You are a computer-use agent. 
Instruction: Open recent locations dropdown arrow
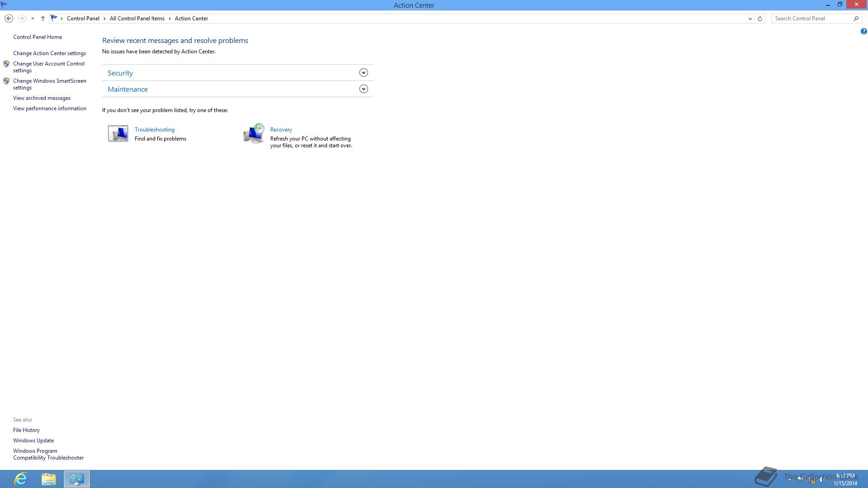tap(33, 19)
